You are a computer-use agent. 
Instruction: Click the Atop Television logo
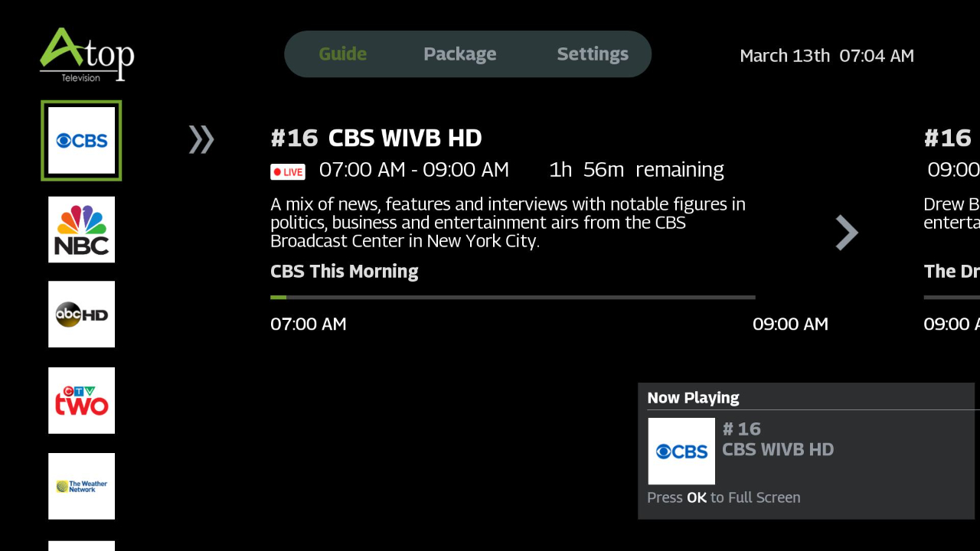coord(87,54)
